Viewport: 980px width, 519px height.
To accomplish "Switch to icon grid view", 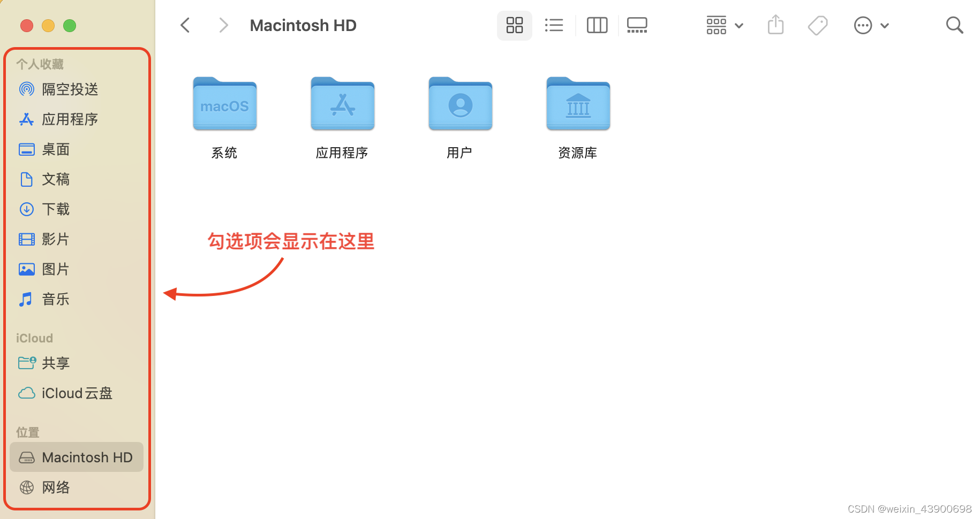I will (515, 25).
